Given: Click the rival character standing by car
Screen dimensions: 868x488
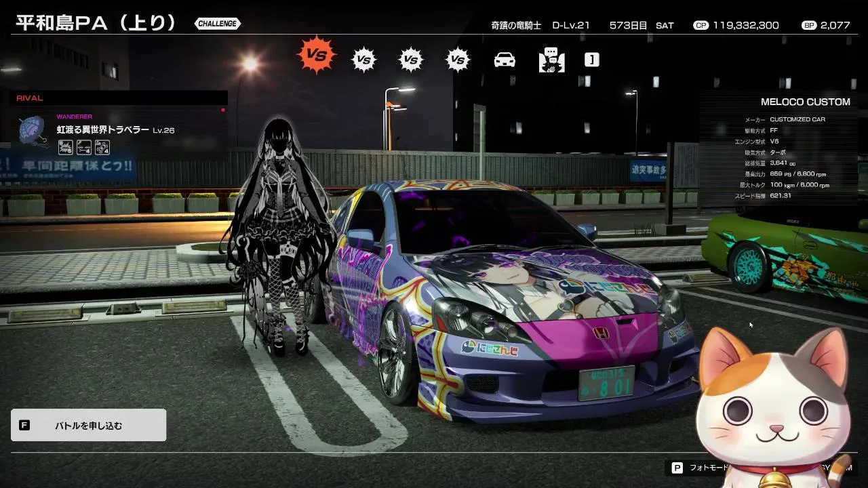Looking at the screenshot, I should [279, 237].
